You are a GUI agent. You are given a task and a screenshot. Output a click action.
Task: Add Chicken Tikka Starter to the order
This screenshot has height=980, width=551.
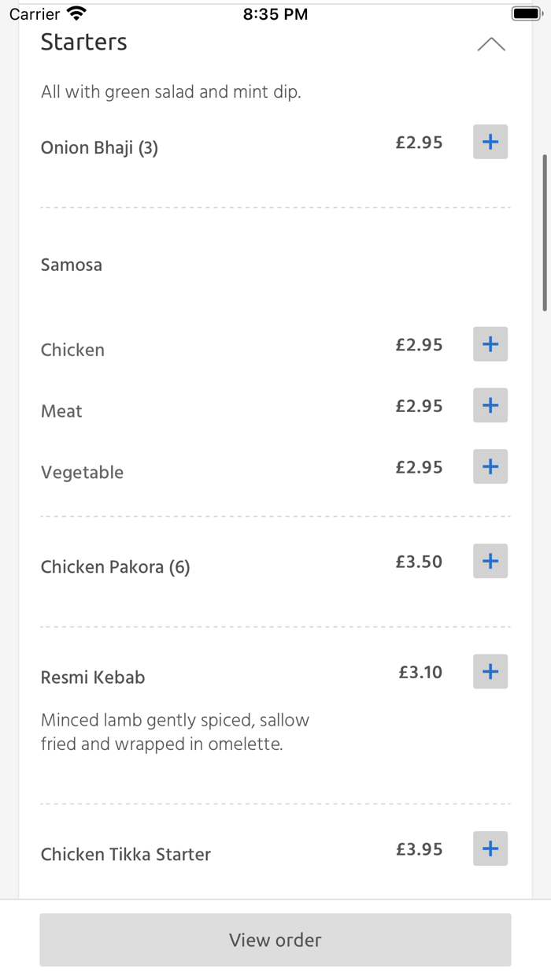pos(490,848)
